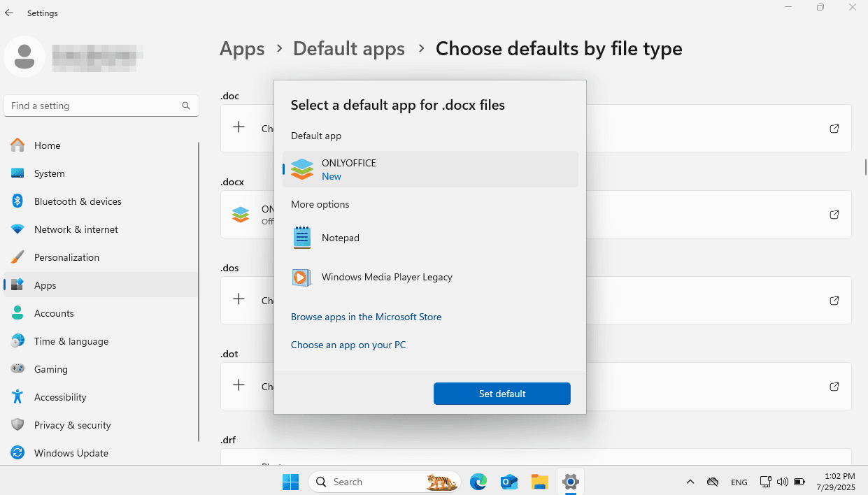Image resolution: width=868 pixels, height=495 pixels.
Task: Open Personalization settings
Action: coord(101,257)
